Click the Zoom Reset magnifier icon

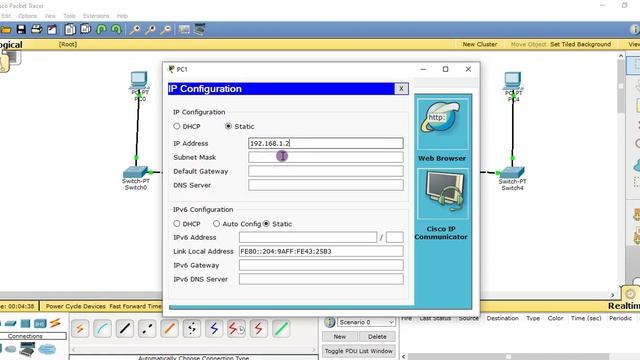[x=150, y=29]
